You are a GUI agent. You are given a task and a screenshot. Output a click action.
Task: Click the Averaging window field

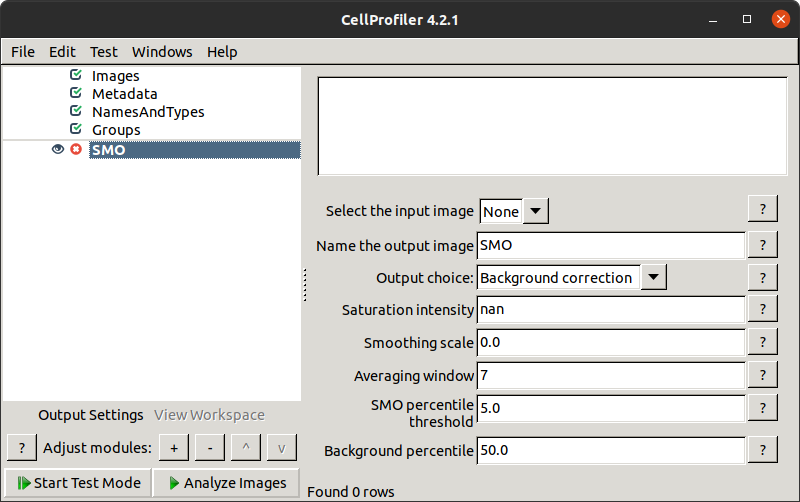coord(611,375)
